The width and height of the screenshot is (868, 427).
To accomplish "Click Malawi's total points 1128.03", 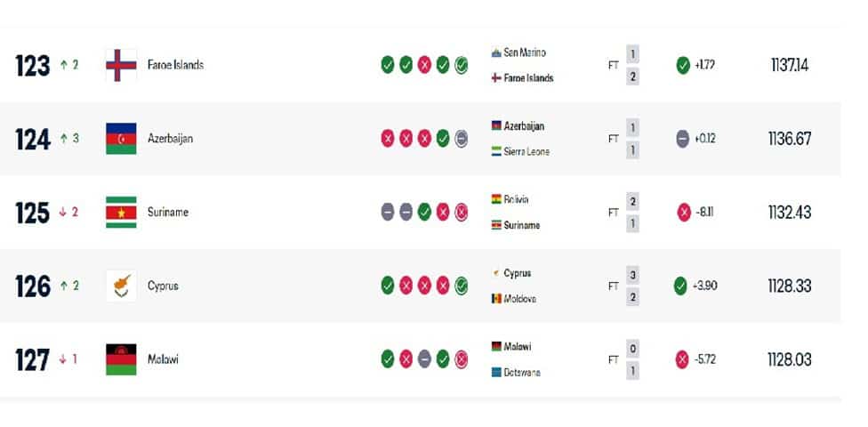I will (790, 359).
